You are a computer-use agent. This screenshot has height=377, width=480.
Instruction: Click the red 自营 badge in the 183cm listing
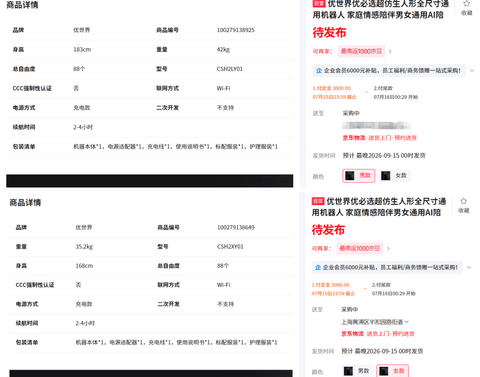tap(319, 3)
